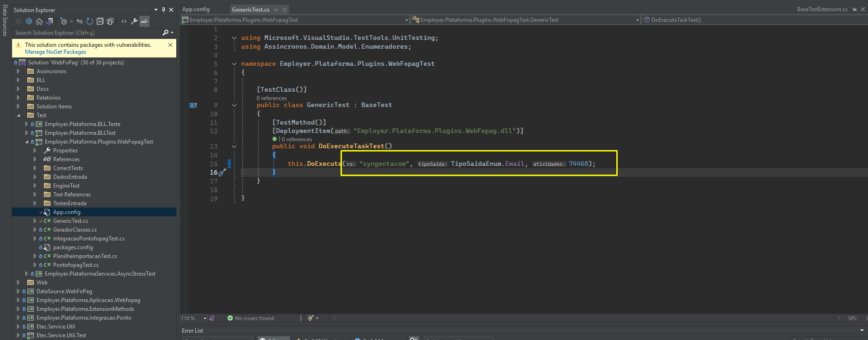Select App.config in the tree
This screenshot has height=340, width=868.
click(x=67, y=212)
